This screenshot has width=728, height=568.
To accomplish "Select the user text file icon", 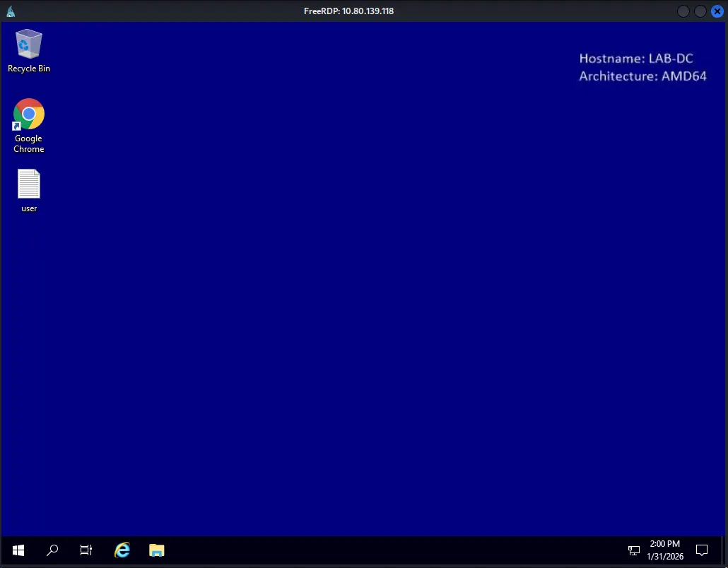I will tap(29, 184).
